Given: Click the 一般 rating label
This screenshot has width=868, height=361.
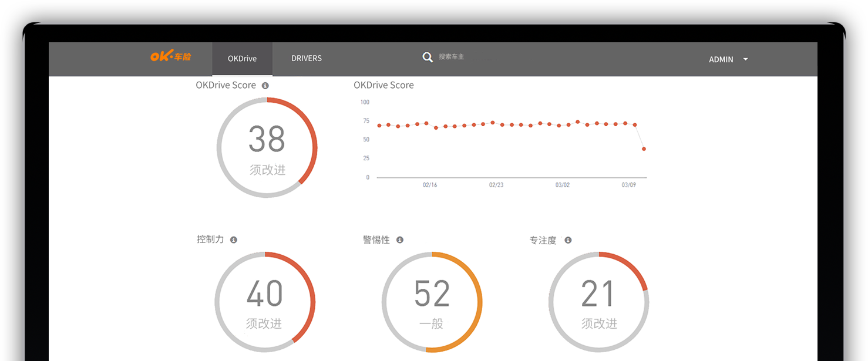Looking at the screenshot, I should (x=432, y=323).
